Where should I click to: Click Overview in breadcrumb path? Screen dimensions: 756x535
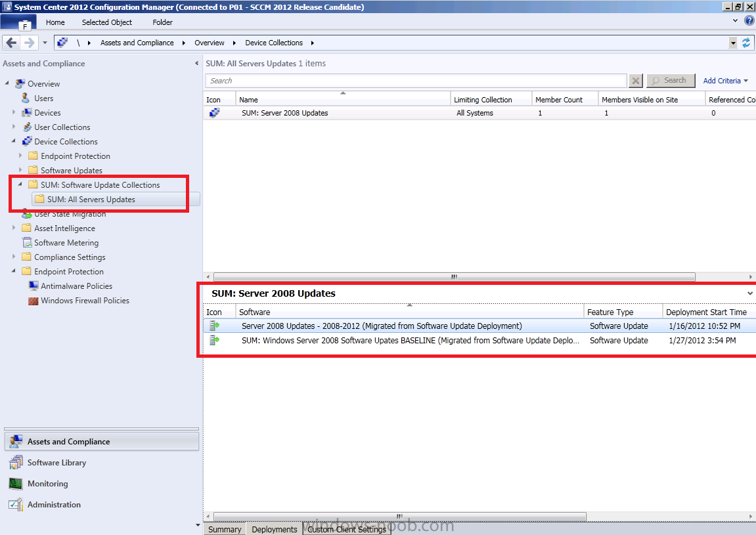point(210,43)
